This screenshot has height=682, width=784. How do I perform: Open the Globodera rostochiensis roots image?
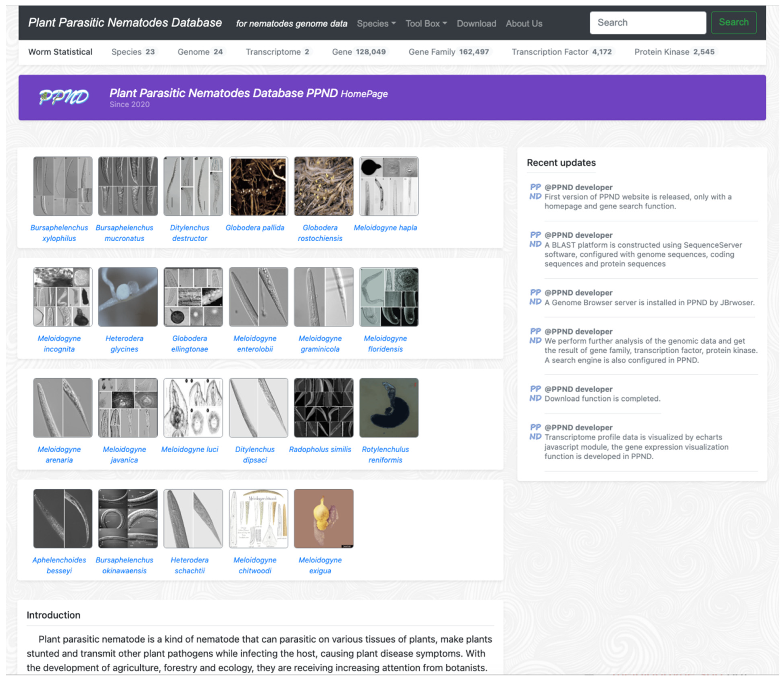pyautogui.click(x=323, y=186)
